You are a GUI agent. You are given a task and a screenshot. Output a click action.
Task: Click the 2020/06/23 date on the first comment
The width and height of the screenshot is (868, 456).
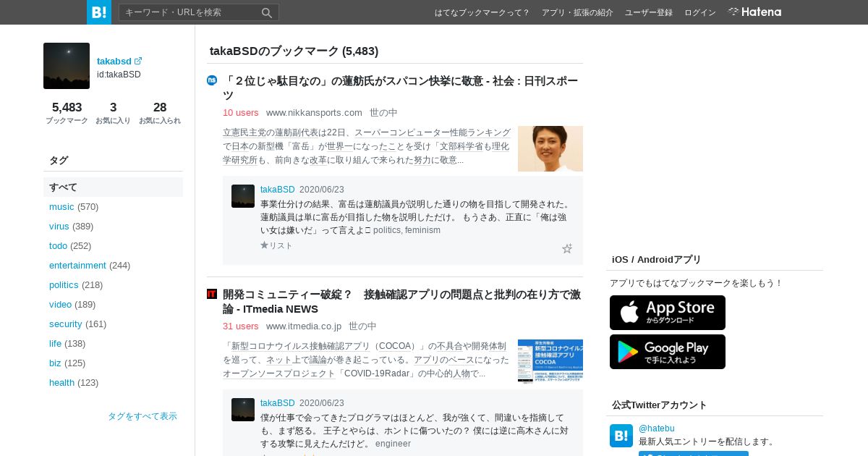tap(322, 190)
